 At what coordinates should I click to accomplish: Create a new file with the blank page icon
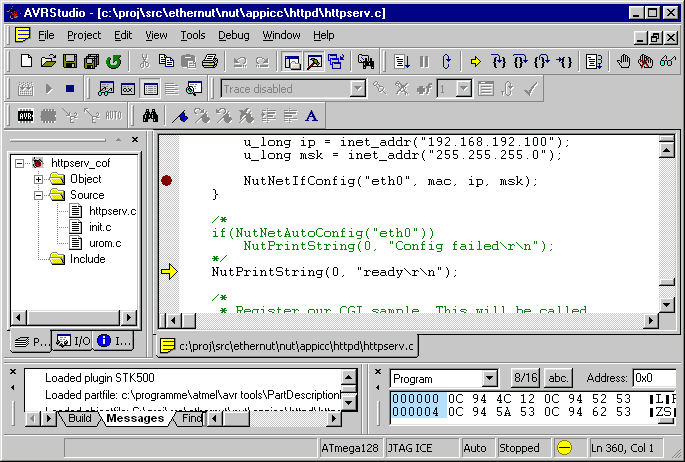click(x=26, y=61)
